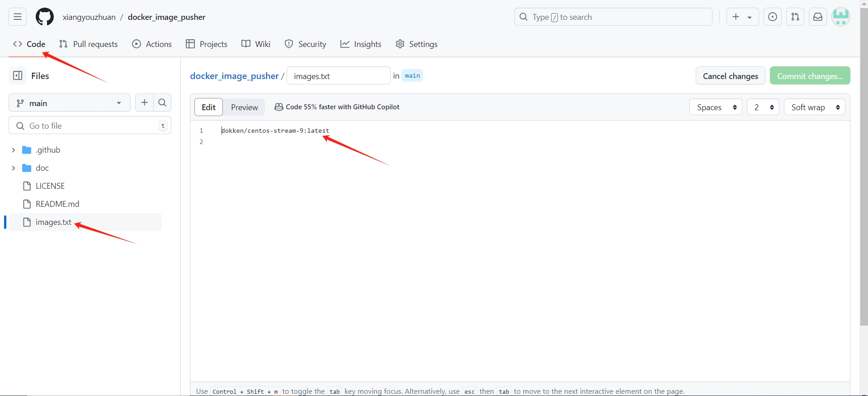Switch to the Preview toggle
Viewport: 868px width, 396px height.
pyautogui.click(x=244, y=107)
